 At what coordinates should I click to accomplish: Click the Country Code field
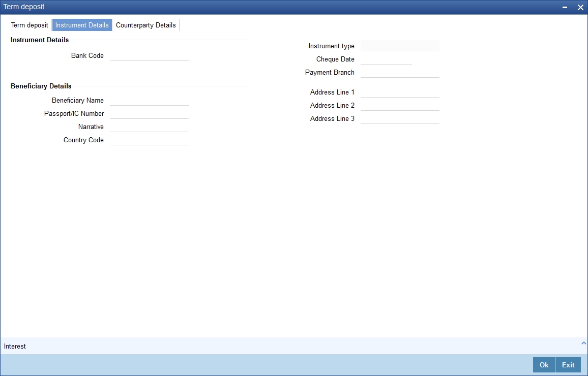coord(149,140)
